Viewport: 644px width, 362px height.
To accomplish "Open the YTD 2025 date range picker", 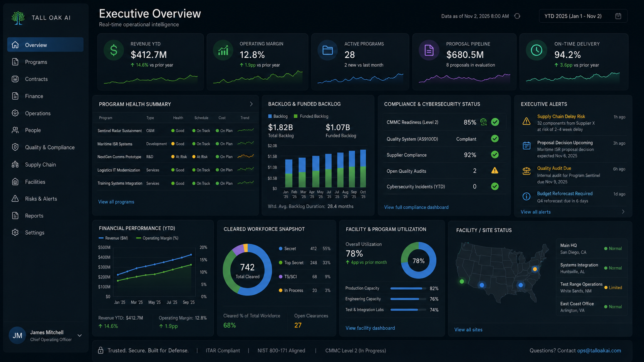I will click(x=583, y=16).
